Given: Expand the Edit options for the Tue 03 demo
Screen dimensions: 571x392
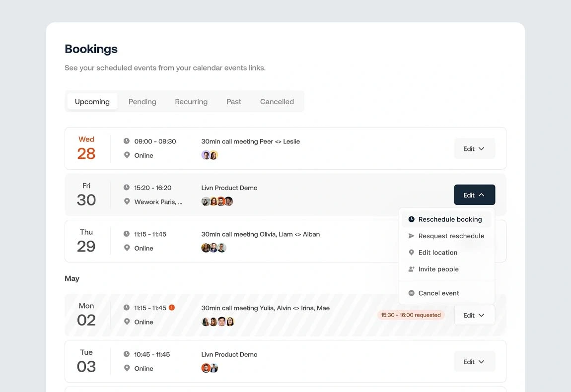Looking at the screenshot, I should pos(474,361).
